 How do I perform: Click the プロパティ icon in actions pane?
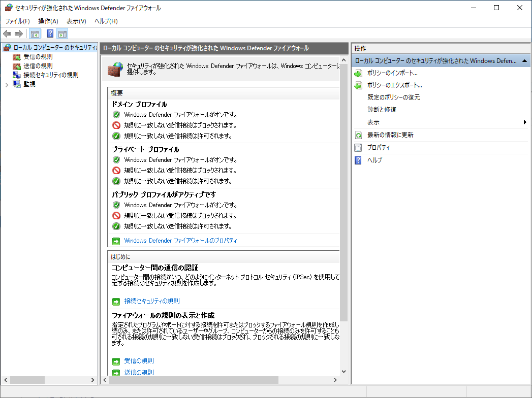coord(358,148)
